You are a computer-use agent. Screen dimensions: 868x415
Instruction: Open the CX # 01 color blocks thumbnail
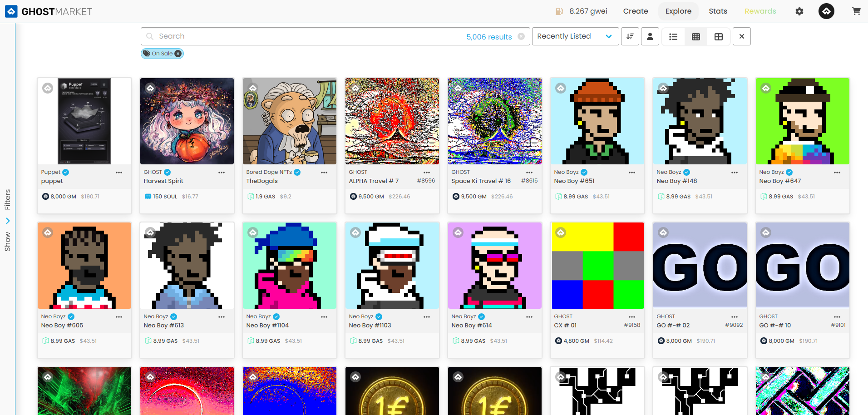pyautogui.click(x=597, y=265)
